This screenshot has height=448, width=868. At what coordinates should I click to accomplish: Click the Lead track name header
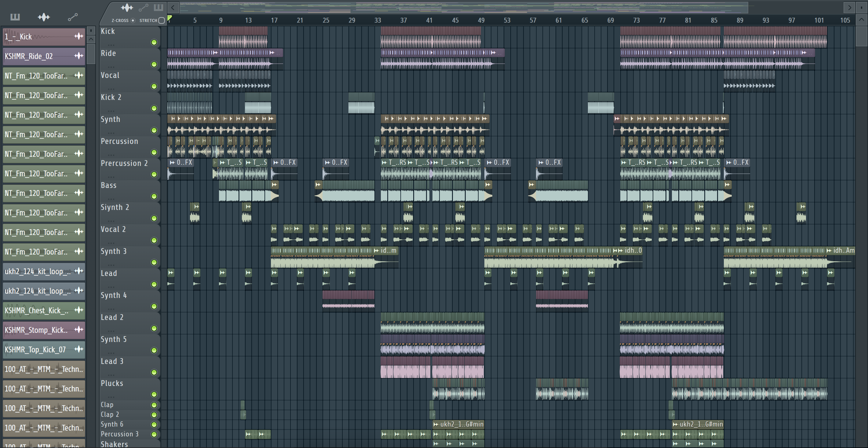130,279
